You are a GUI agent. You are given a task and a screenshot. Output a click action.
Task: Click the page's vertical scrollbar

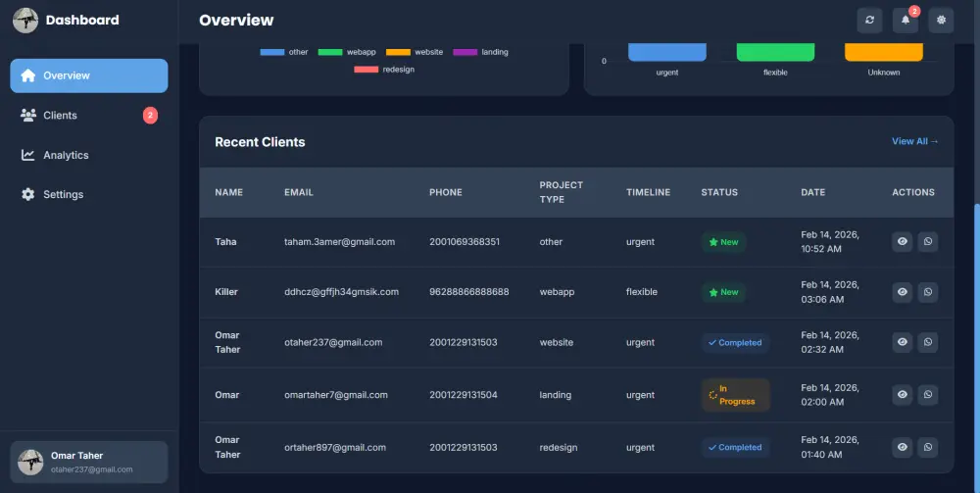coord(977,347)
